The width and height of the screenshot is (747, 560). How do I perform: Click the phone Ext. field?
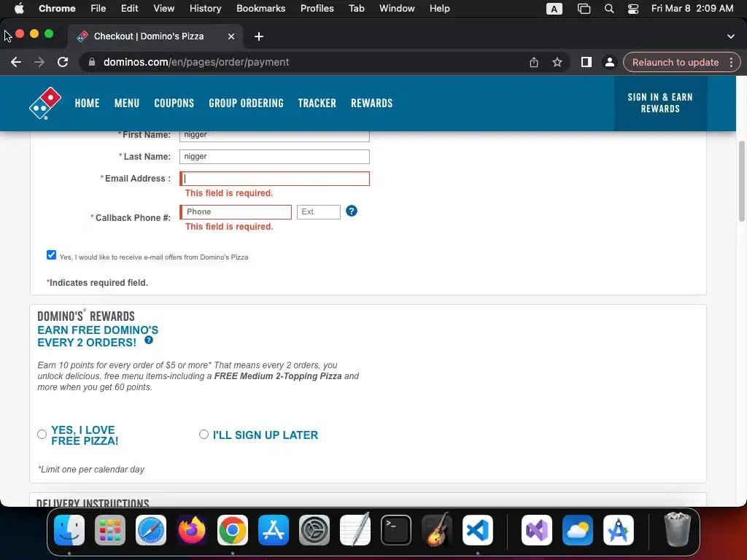319,212
